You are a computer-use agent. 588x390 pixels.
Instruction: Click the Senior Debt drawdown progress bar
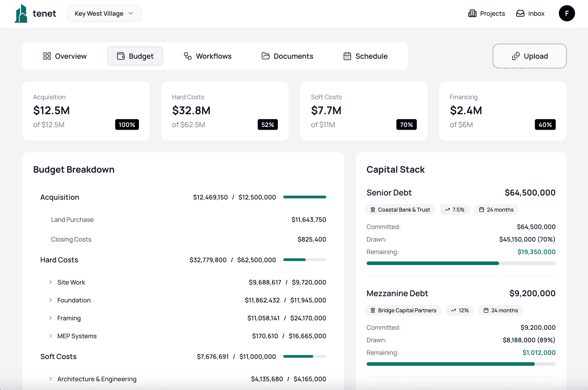(x=461, y=263)
